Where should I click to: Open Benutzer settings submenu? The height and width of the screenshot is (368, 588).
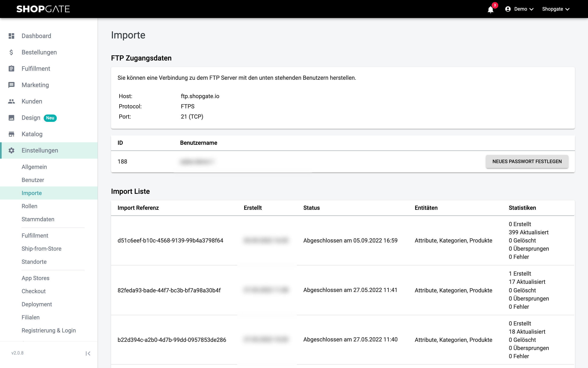point(33,180)
